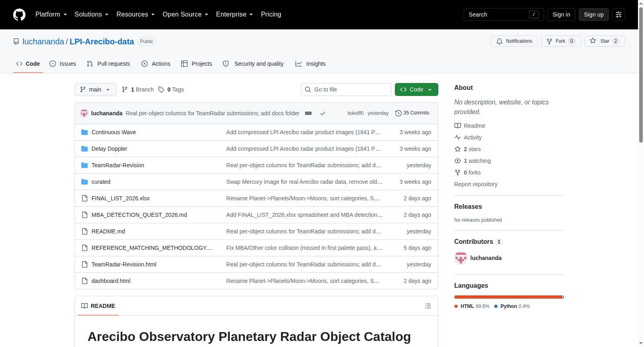Click the TeamRadar-Revision.html file icon
This screenshot has height=347, width=644.
point(85,264)
